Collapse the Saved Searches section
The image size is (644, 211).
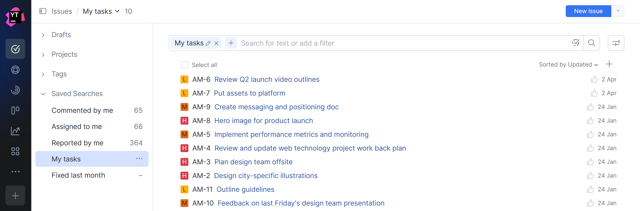coord(43,94)
